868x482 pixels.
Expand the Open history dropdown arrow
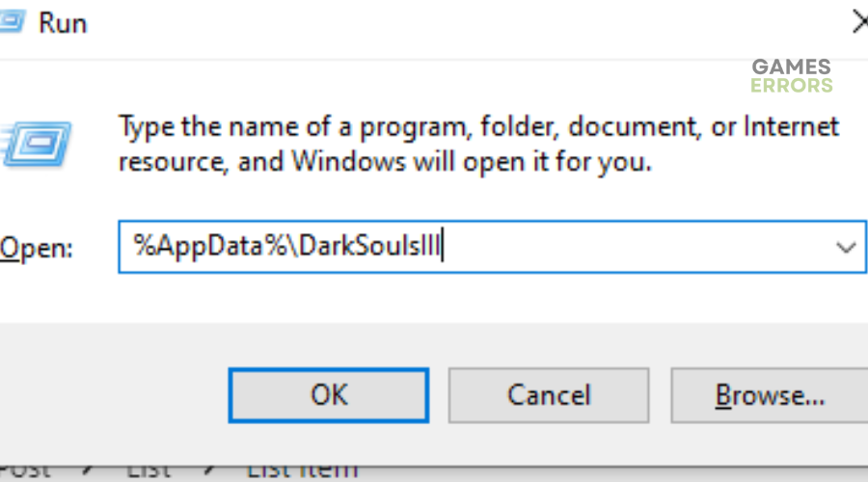click(845, 247)
